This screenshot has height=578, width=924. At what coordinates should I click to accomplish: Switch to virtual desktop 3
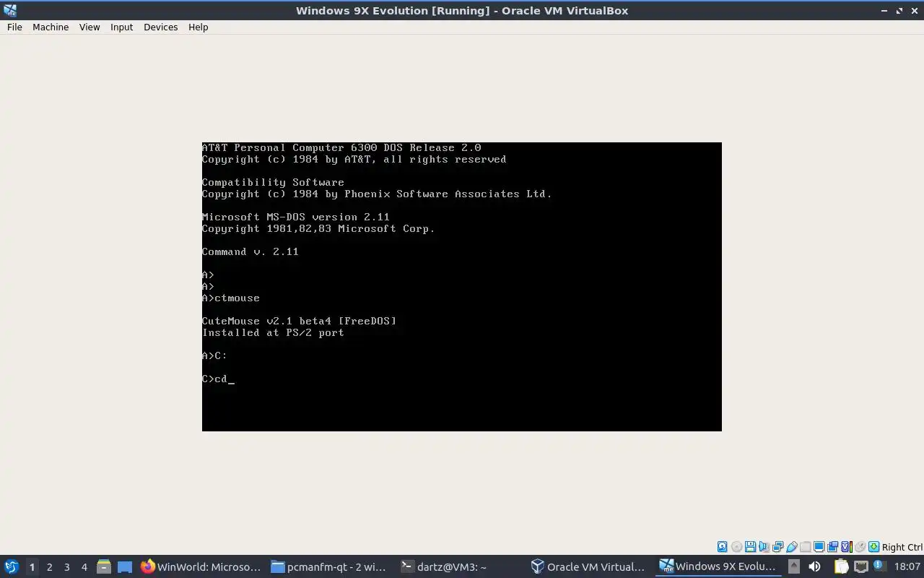[x=66, y=566]
